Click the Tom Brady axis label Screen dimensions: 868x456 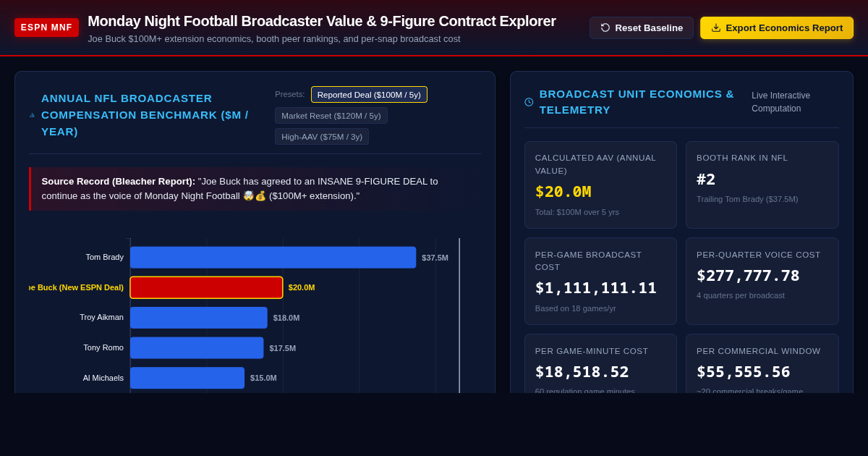105,257
